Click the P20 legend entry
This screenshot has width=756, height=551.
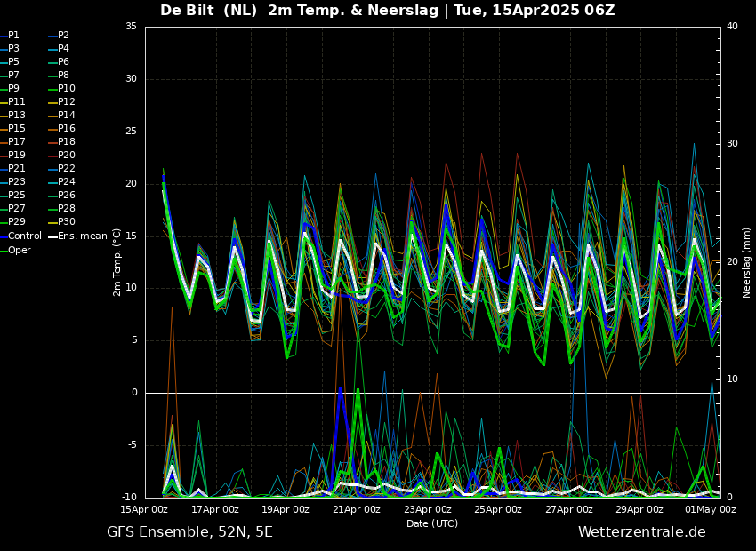click(66, 156)
